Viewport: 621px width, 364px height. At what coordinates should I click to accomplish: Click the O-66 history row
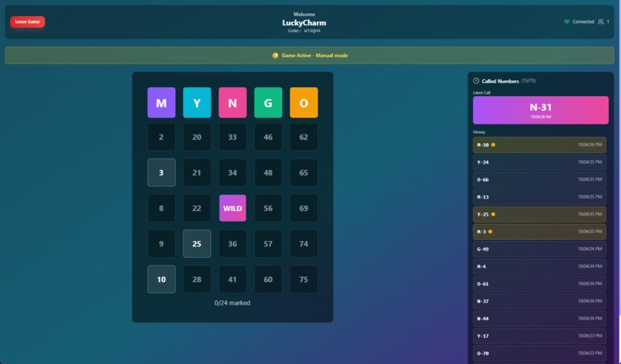539,179
